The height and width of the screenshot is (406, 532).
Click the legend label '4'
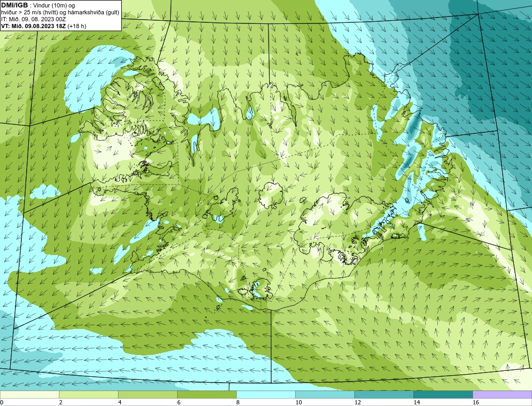120,403
